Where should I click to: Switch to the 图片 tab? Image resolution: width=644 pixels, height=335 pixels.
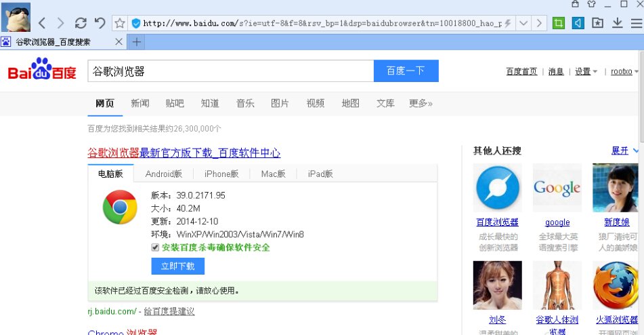click(x=280, y=104)
